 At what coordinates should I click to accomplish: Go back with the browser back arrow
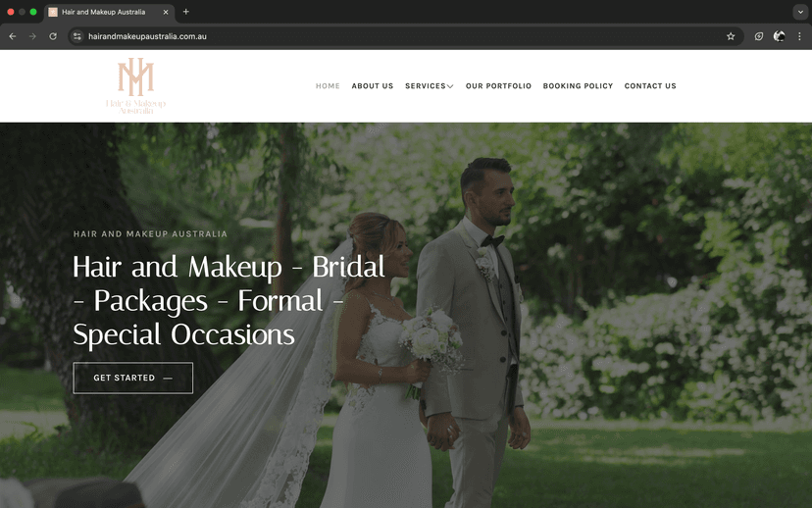point(13,36)
